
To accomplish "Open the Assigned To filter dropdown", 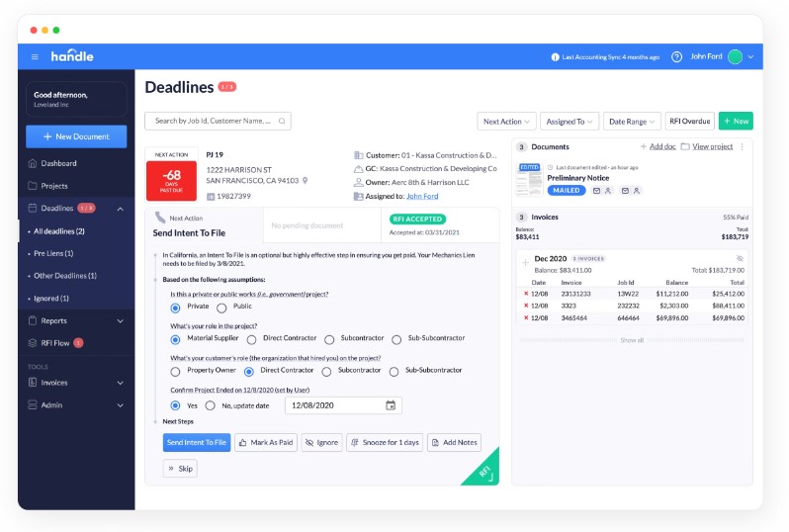I will 570,122.
